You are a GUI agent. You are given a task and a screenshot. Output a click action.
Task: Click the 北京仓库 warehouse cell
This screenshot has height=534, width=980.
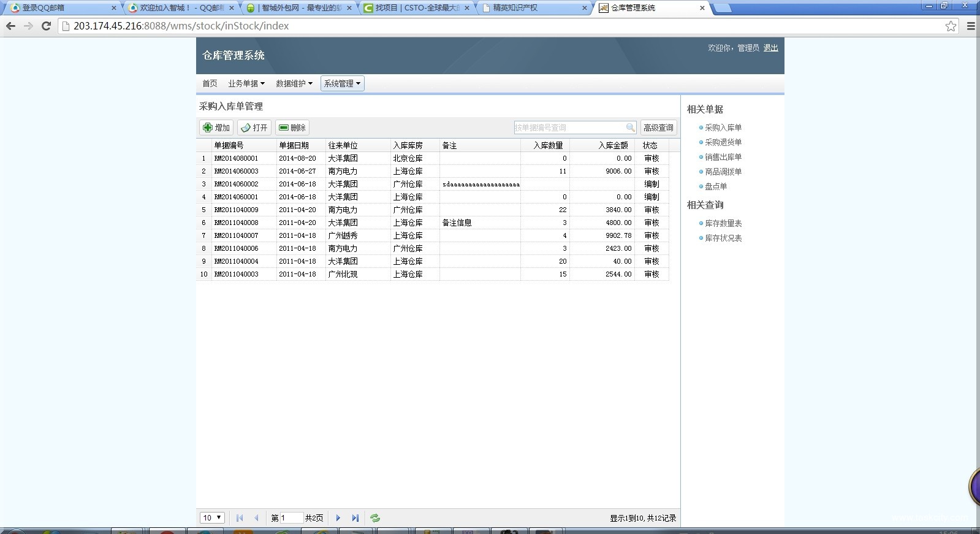click(x=415, y=158)
